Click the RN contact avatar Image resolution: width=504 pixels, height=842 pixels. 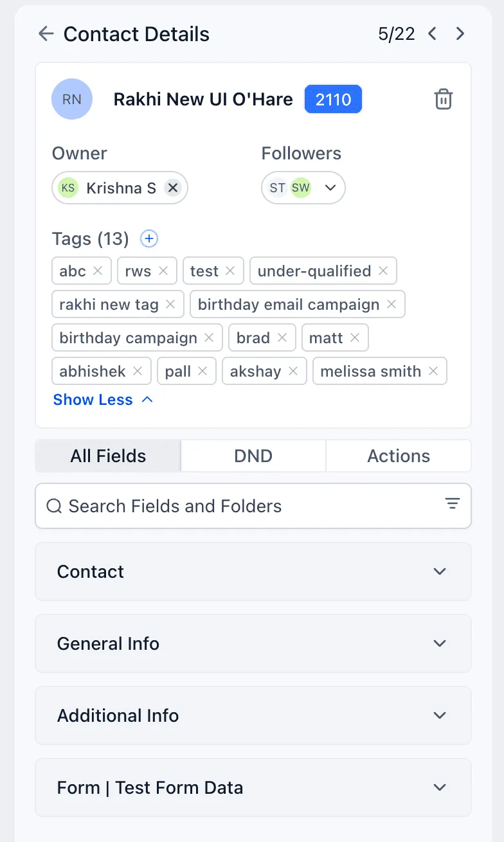72,99
